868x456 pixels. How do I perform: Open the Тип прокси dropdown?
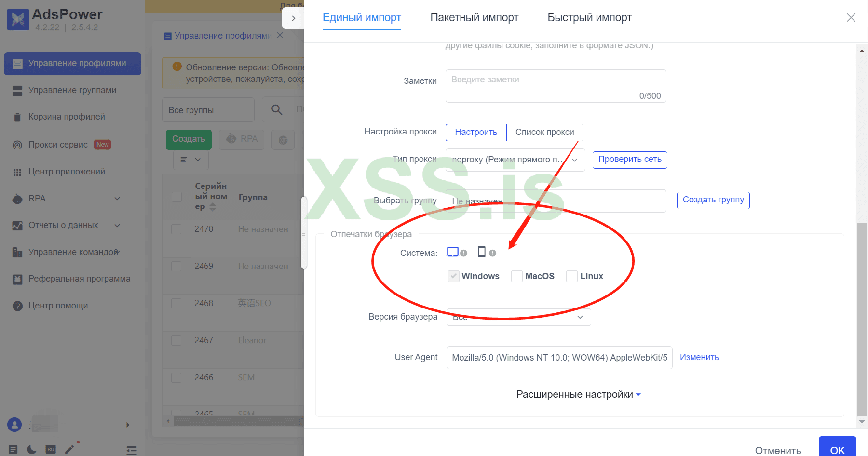tap(515, 160)
